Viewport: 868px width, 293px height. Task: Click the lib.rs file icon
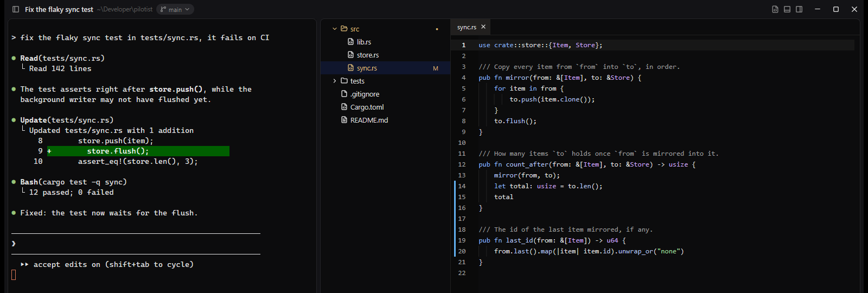coord(350,42)
